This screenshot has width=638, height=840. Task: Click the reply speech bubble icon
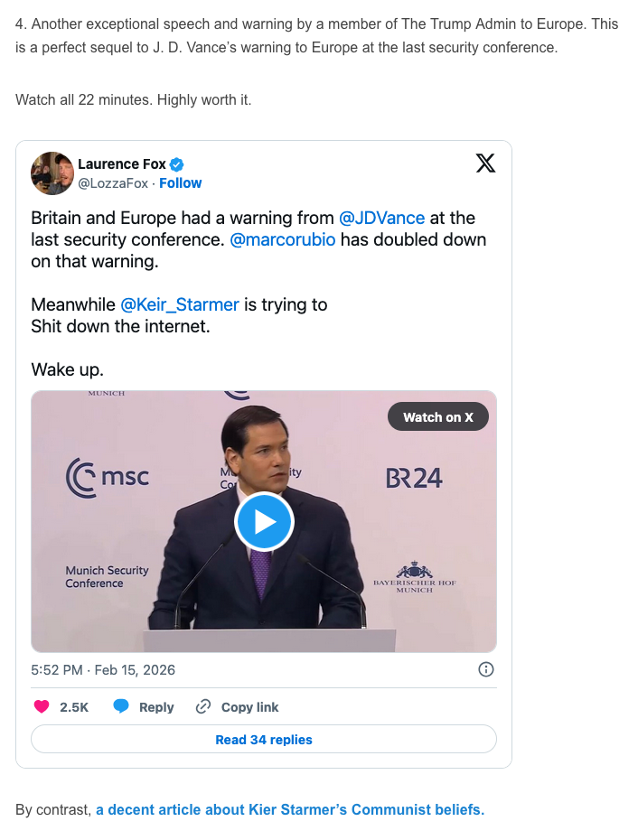click(121, 707)
